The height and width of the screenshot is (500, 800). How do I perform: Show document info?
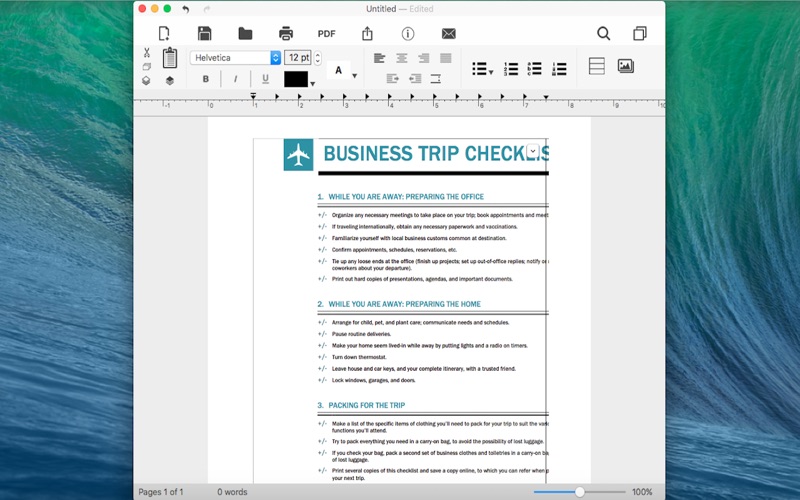(408, 34)
